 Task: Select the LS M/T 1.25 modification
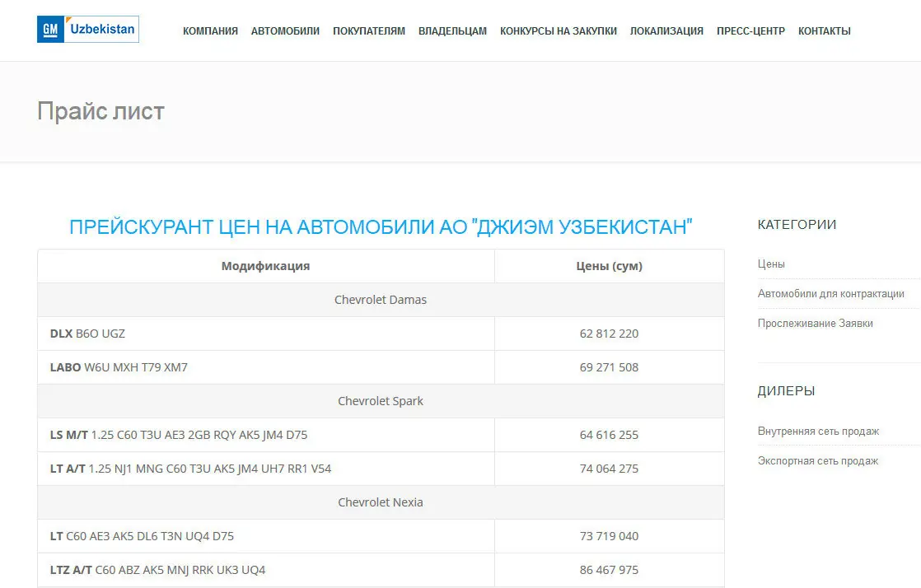coord(179,435)
